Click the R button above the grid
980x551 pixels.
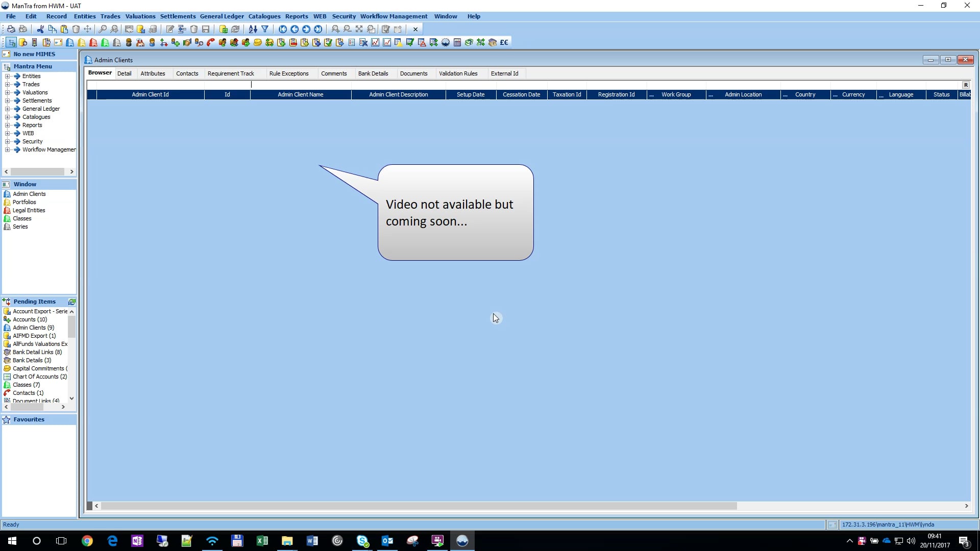coord(965,85)
